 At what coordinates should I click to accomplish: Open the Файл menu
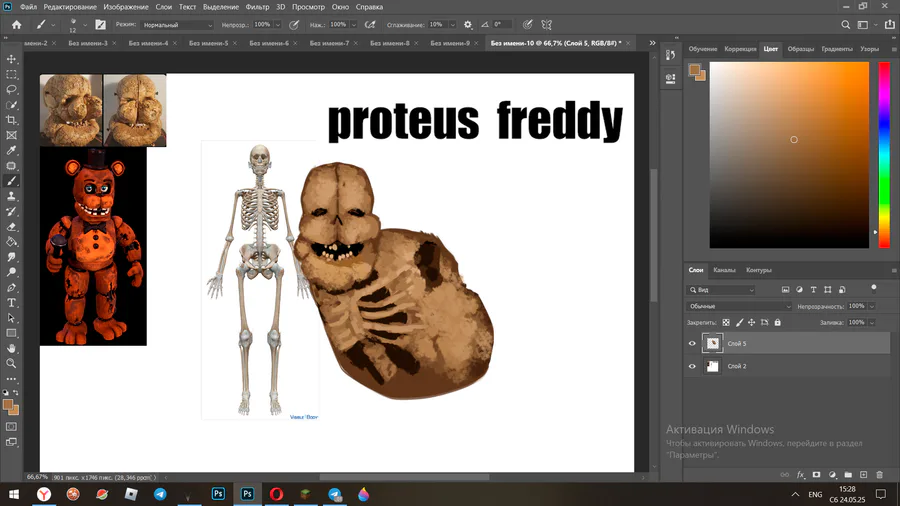coord(28,7)
